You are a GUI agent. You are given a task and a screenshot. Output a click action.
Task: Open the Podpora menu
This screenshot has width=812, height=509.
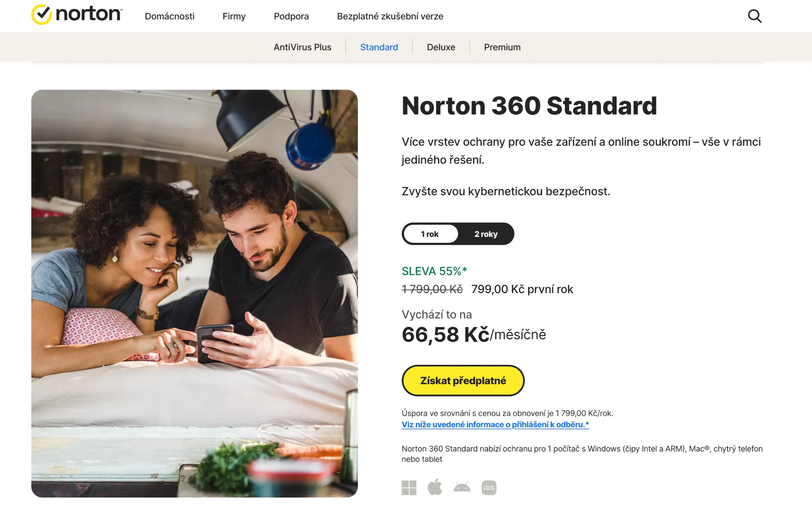[x=291, y=16]
